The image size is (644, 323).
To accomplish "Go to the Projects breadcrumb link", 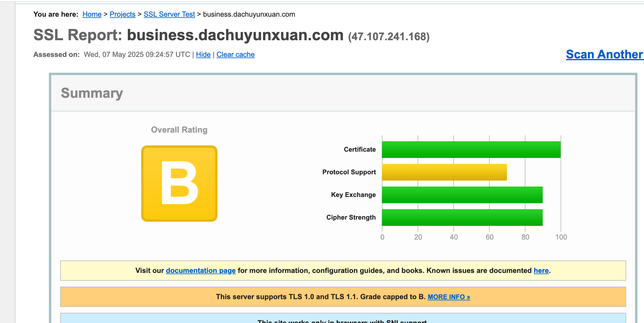I will [122, 14].
